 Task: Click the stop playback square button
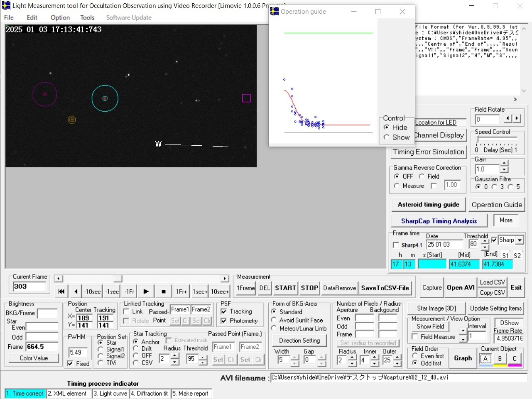tap(164, 291)
